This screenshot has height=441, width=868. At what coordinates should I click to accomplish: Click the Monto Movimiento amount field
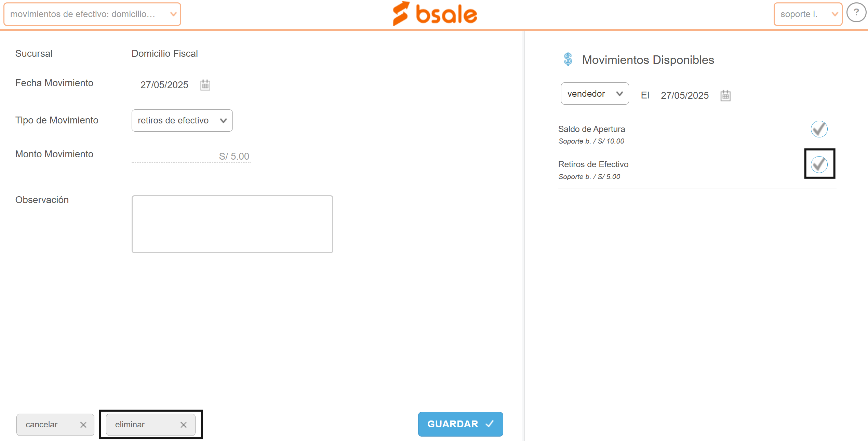191,156
